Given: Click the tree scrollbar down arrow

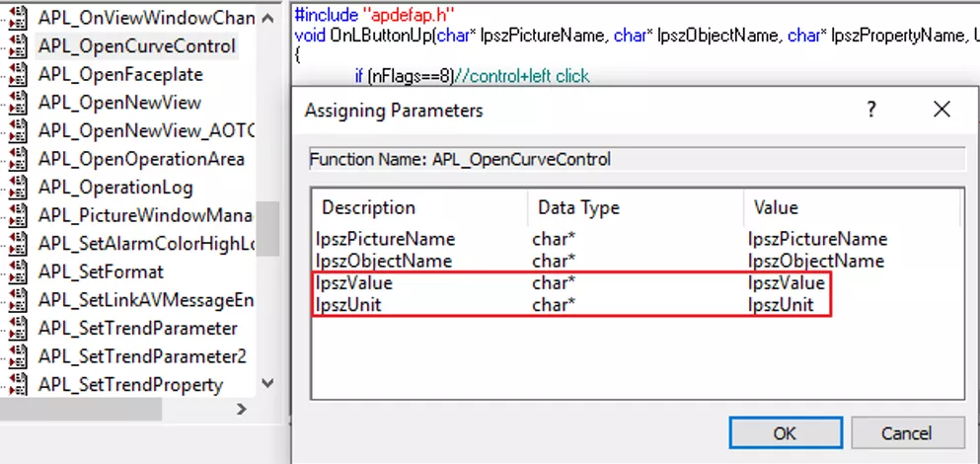Looking at the screenshot, I should (267, 383).
